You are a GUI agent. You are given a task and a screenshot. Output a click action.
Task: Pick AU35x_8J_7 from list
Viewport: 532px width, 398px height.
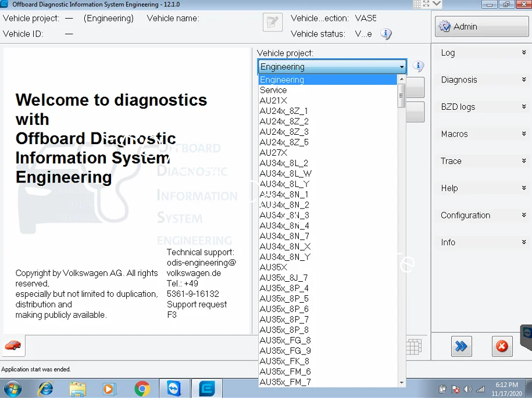pos(328,278)
